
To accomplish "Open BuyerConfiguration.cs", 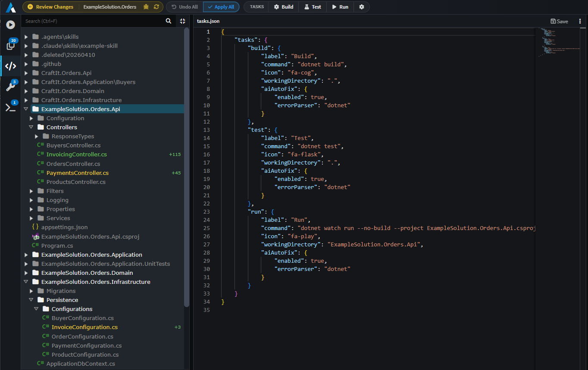I will coord(82,318).
